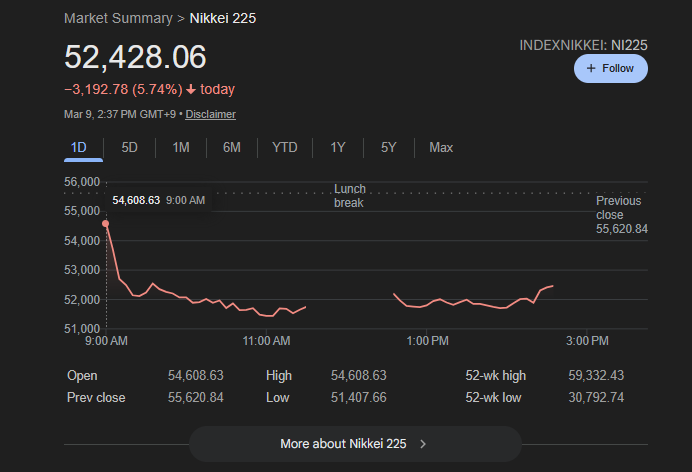Expand More about Nikkei 225
Screen dimensions: 692x472
(x=355, y=444)
